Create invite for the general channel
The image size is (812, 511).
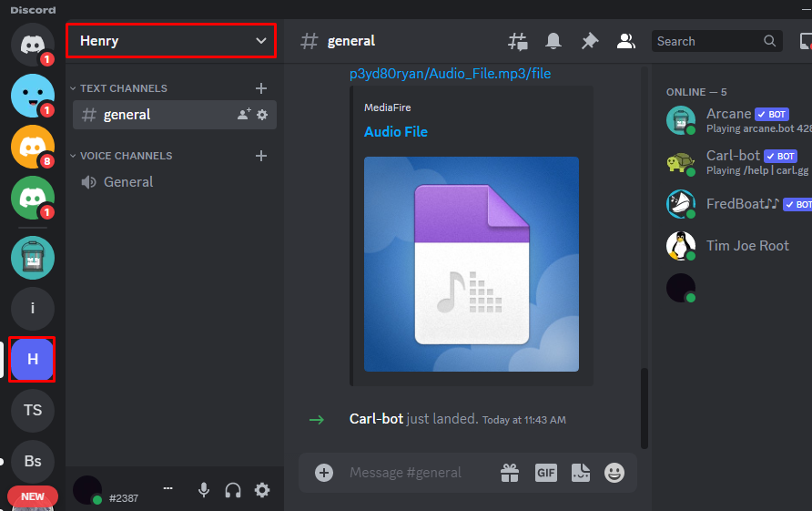click(244, 115)
